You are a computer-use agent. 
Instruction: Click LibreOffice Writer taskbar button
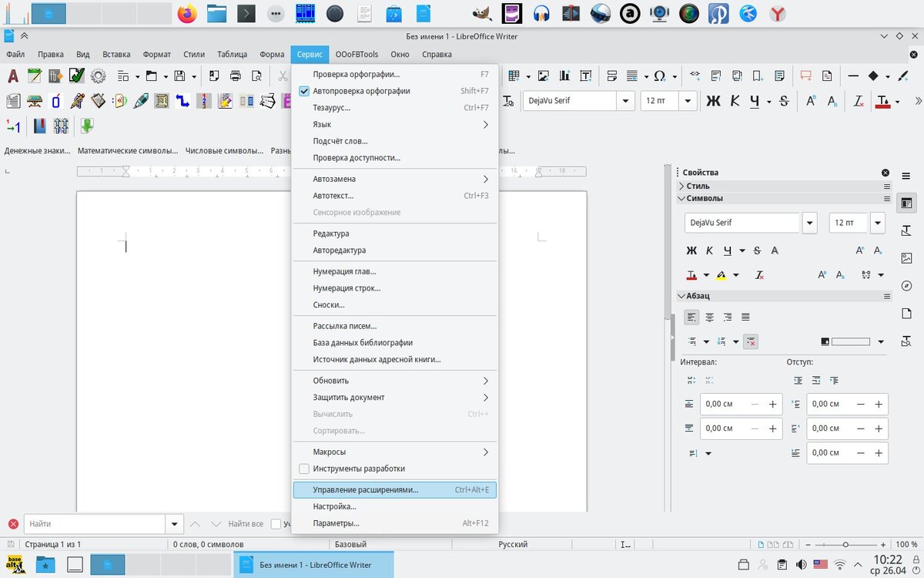tap(313, 565)
